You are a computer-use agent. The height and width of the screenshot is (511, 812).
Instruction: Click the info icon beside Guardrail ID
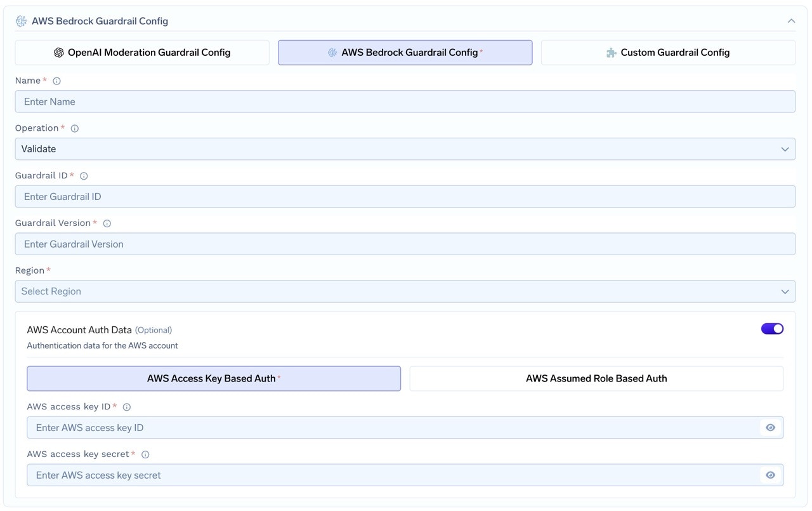pos(83,176)
